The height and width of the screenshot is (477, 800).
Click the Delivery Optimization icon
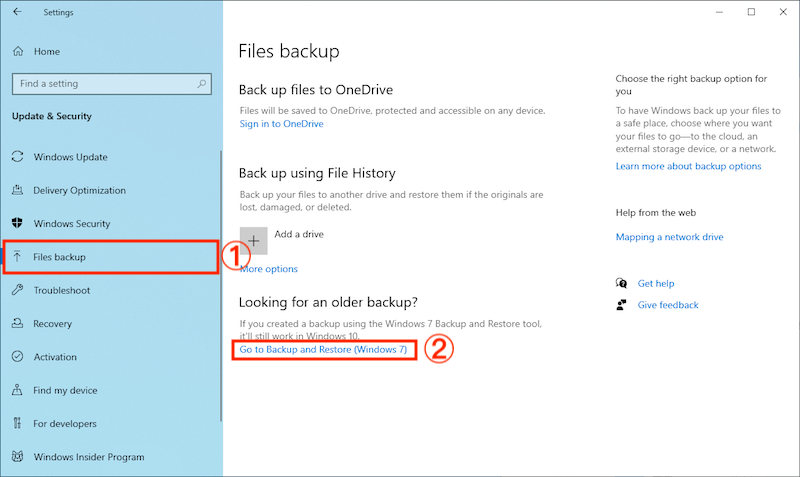point(17,190)
